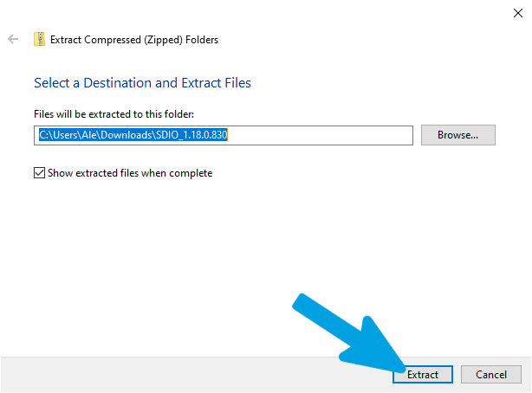Click the "C:" drive prefix in path

pos(44,135)
